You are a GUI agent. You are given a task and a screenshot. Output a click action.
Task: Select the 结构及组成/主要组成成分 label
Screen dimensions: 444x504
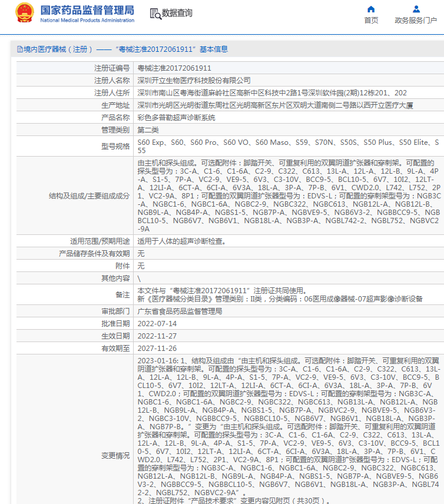(89, 195)
